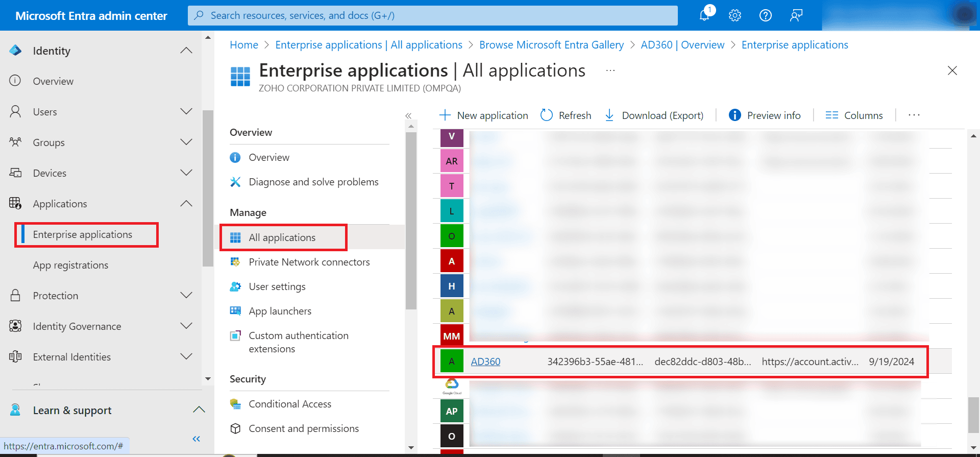Select All applications in the Manage menu

[282, 237]
